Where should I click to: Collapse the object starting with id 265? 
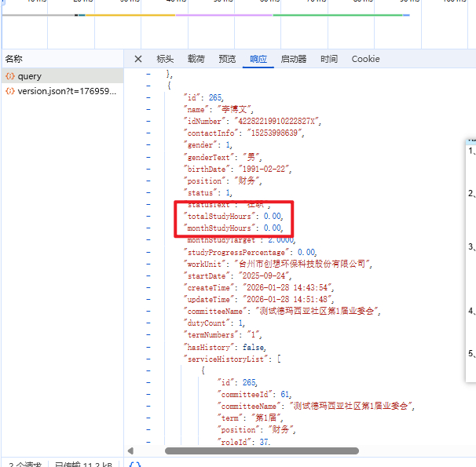(148, 86)
